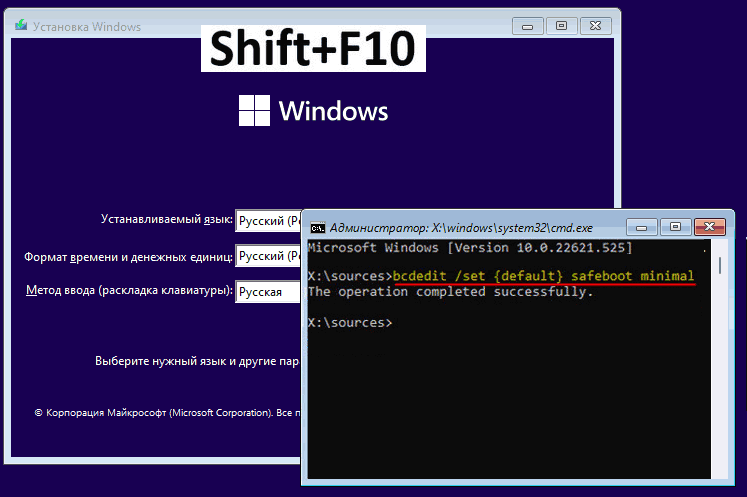The height and width of the screenshot is (497, 747).
Task: Click the Windows logo in setup window
Action: click(x=313, y=111)
